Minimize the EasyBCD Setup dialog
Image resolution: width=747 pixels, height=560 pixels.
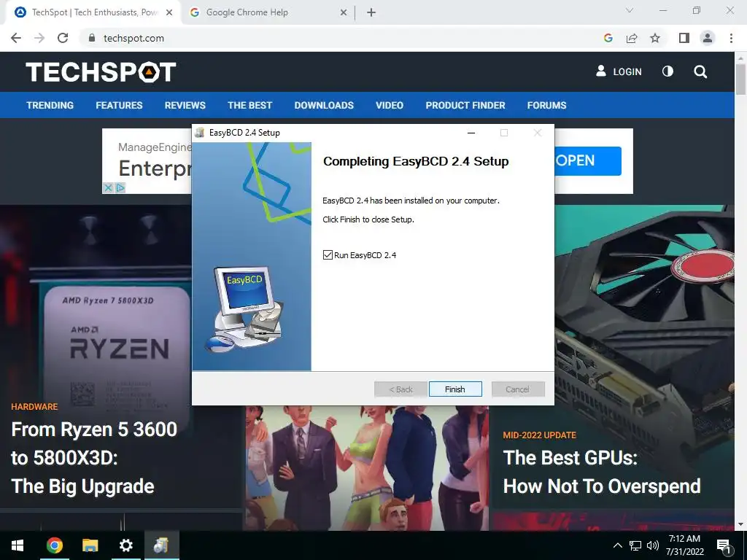[x=471, y=133]
